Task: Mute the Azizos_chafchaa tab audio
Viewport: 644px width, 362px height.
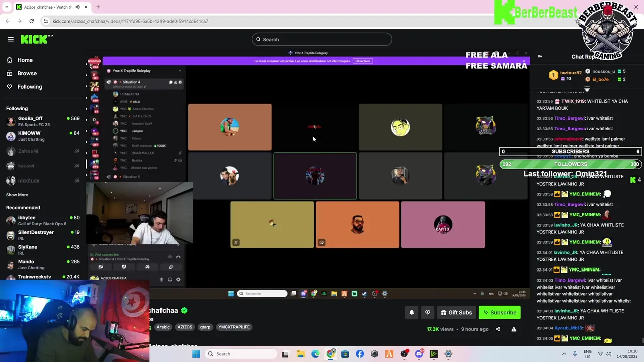Action: point(77,7)
